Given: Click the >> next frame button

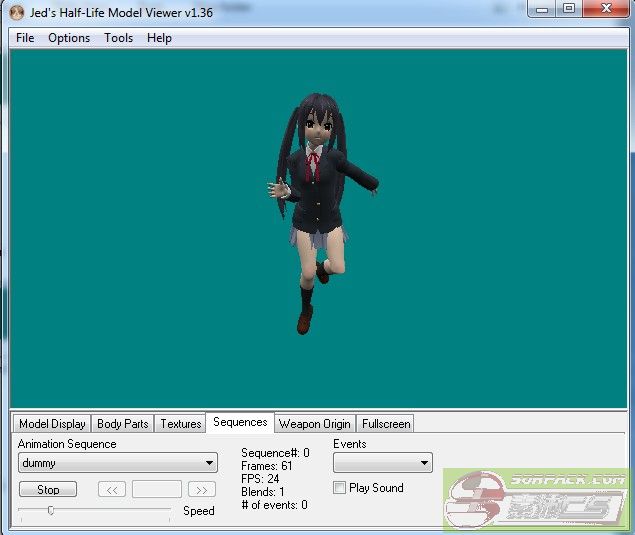Looking at the screenshot, I should [202, 489].
